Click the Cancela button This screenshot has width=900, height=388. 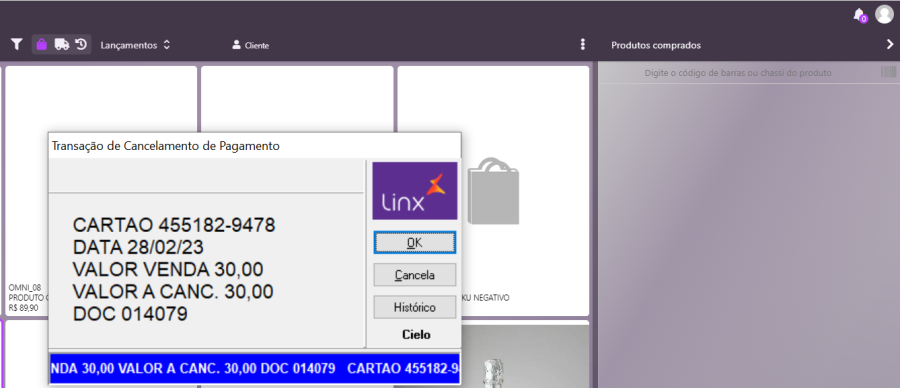(414, 275)
